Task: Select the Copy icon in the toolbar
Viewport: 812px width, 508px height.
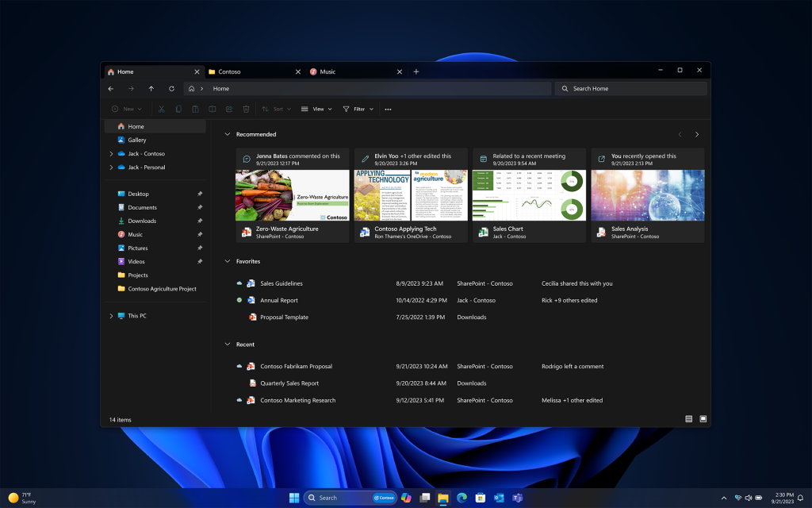Action: click(178, 109)
